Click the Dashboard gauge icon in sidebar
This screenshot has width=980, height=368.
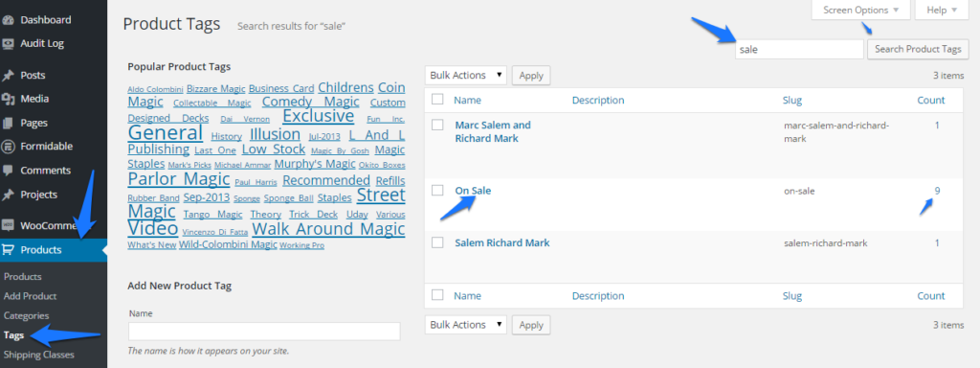(x=8, y=20)
